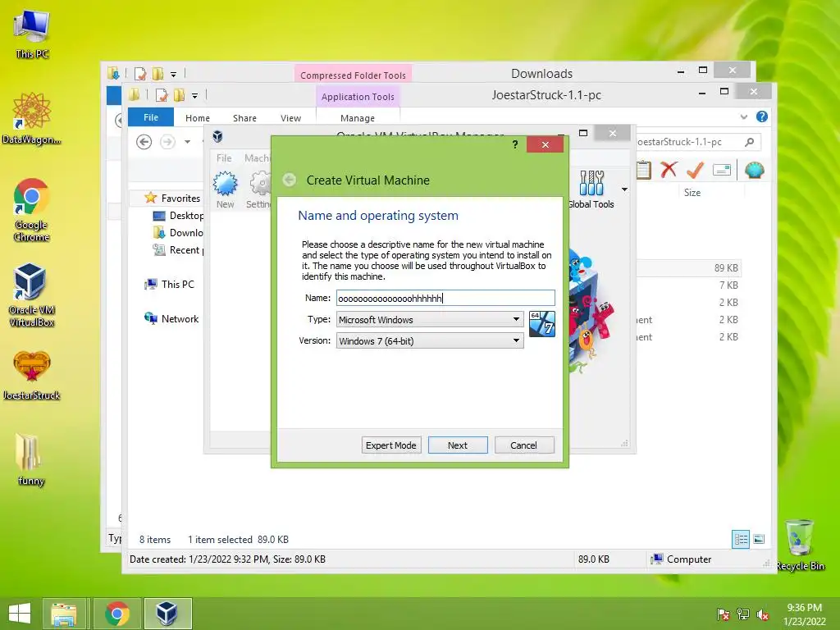The image size is (840, 630).
Task: Click the shell icon in explorer toolbar
Action: click(x=755, y=171)
